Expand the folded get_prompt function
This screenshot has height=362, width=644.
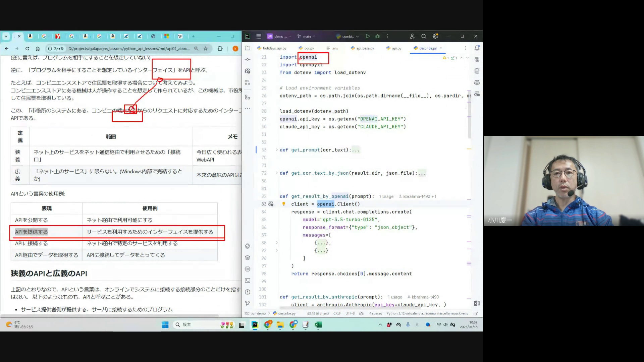pyautogui.click(x=277, y=150)
